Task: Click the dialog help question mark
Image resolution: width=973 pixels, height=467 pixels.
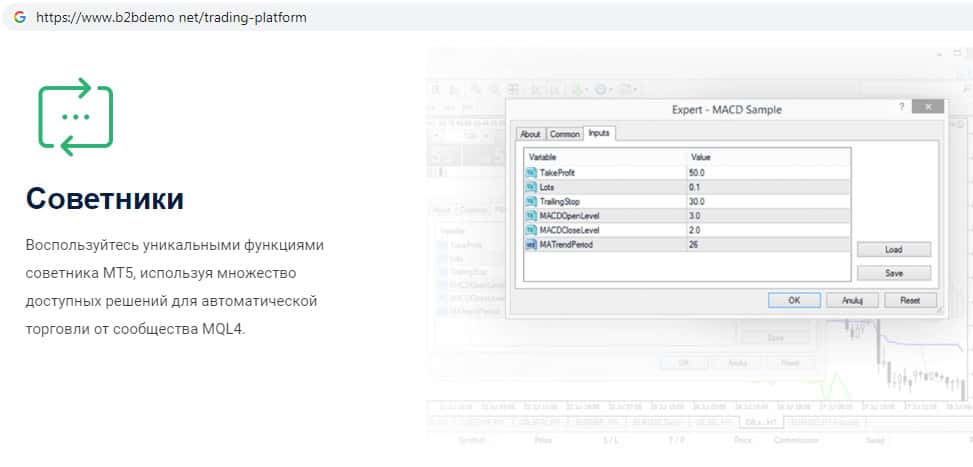Action: click(902, 107)
